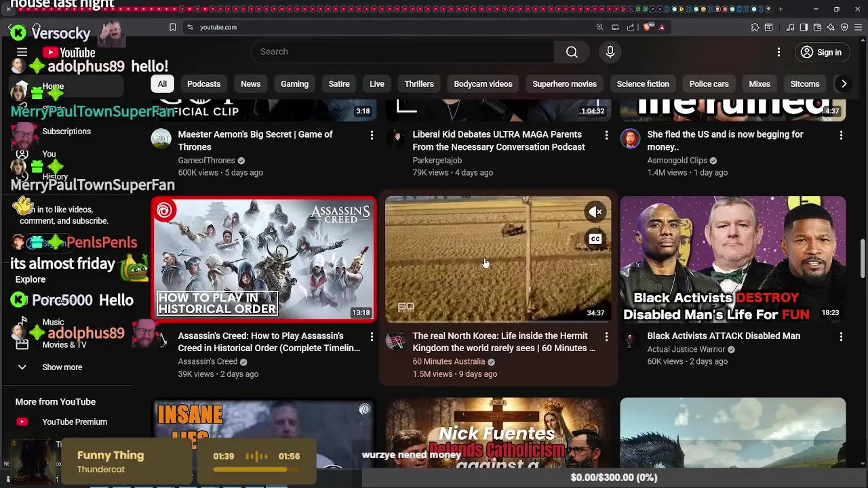Share this page using the address bar share icon
Screen dimensions: 868x488
tap(631, 27)
